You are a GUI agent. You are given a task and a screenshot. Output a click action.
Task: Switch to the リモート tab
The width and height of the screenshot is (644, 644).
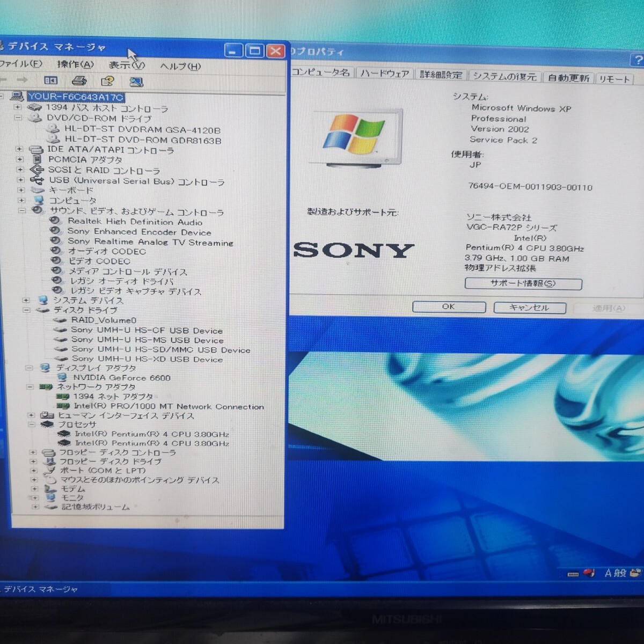pos(614,79)
